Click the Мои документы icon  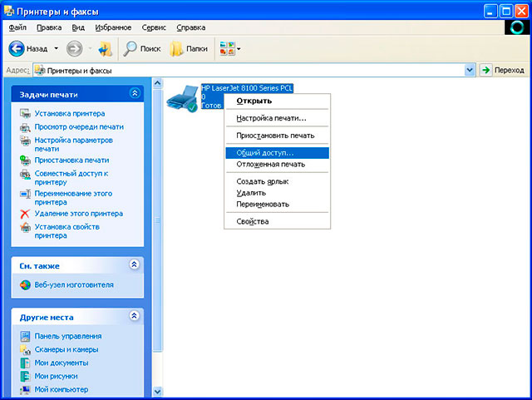[25, 363]
